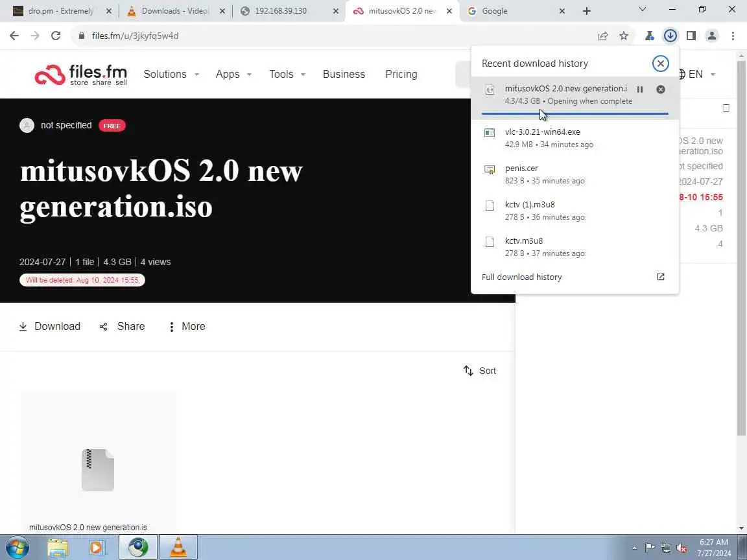Select kctv (1).m3u8 download entry
Image resolution: width=747 pixels, height=560 pixels.
(575, 211)
